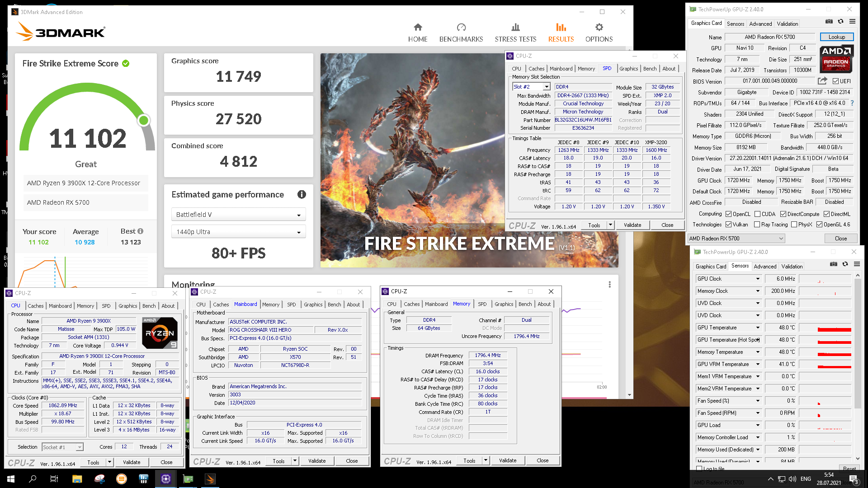The width and height of the screenshot is (868, 488).
Task: Toggle the PhysX checkbox in GPU-Z
Action: [x=794, y=225]
